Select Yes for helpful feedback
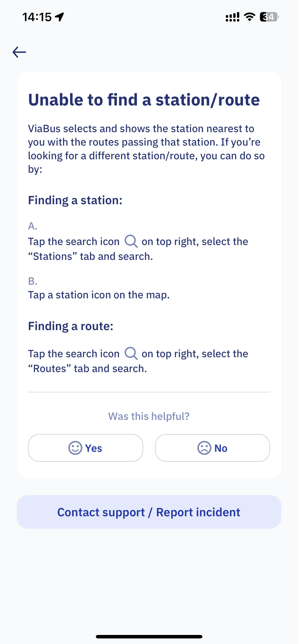The image size is (298, 644). click(x=85, y=448)
